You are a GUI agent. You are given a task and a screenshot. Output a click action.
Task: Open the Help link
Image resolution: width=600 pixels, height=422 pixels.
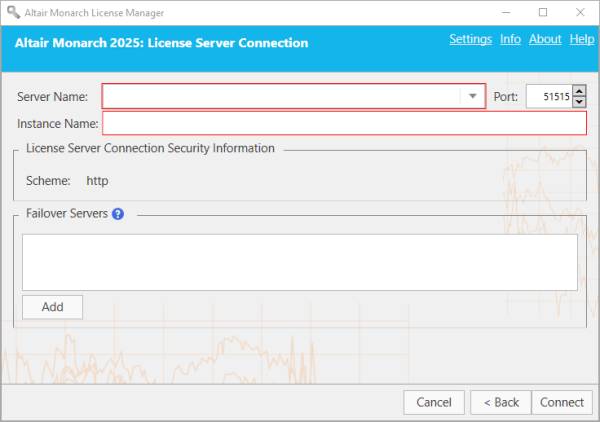coord(582,39)
